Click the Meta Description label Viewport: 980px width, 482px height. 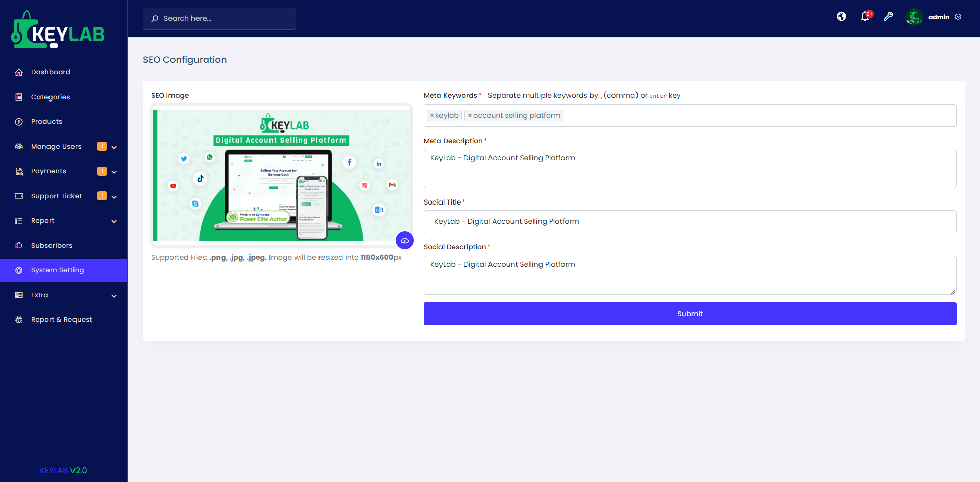453,141
